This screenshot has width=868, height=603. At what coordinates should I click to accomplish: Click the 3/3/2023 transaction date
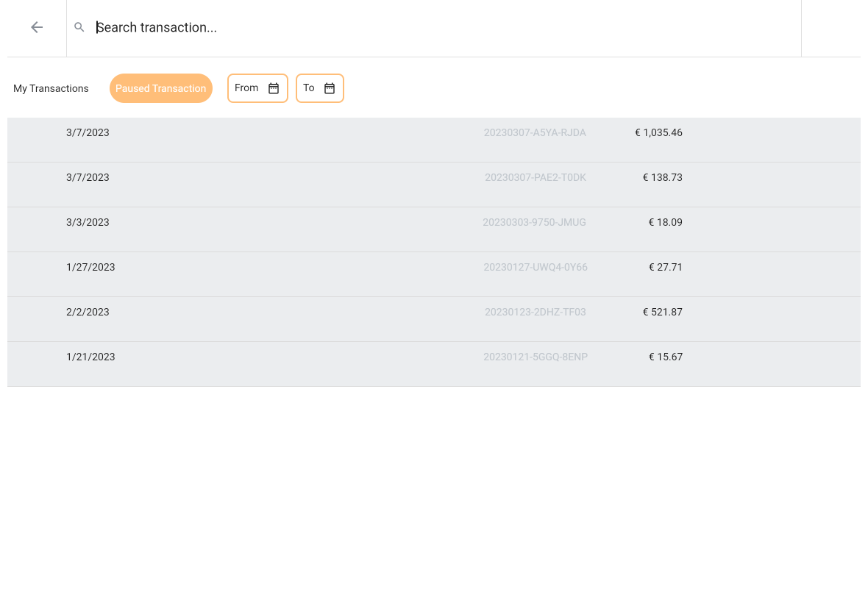[88, 223]
